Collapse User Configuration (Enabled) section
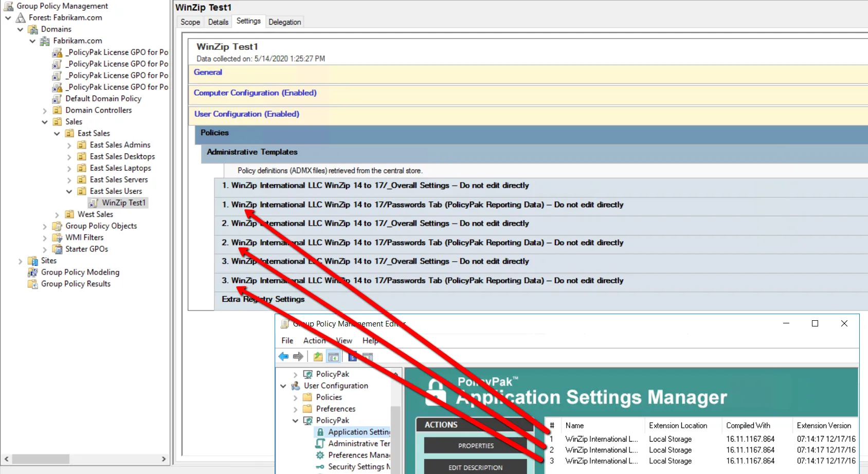This screenshot has height=474, width=868. [247, 114]
